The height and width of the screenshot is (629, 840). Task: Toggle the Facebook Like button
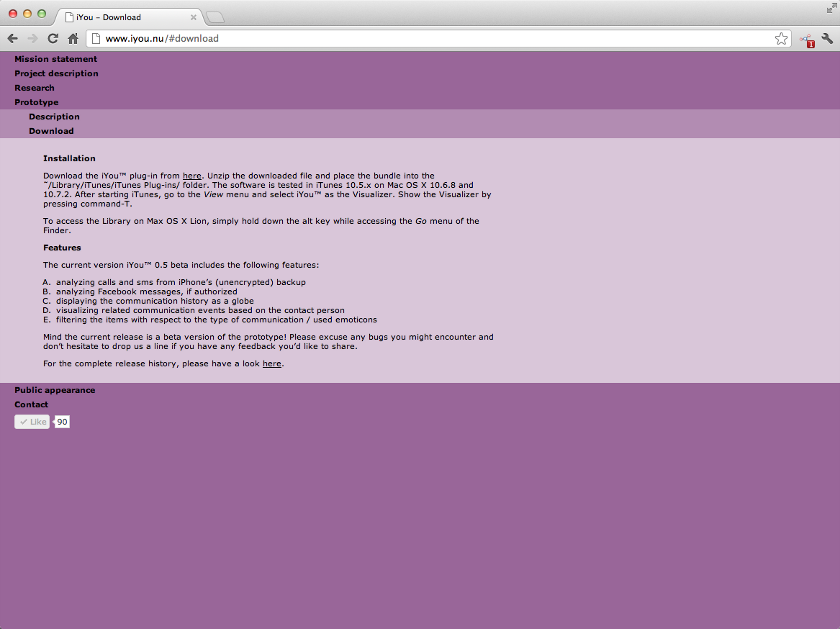(32, 422)
